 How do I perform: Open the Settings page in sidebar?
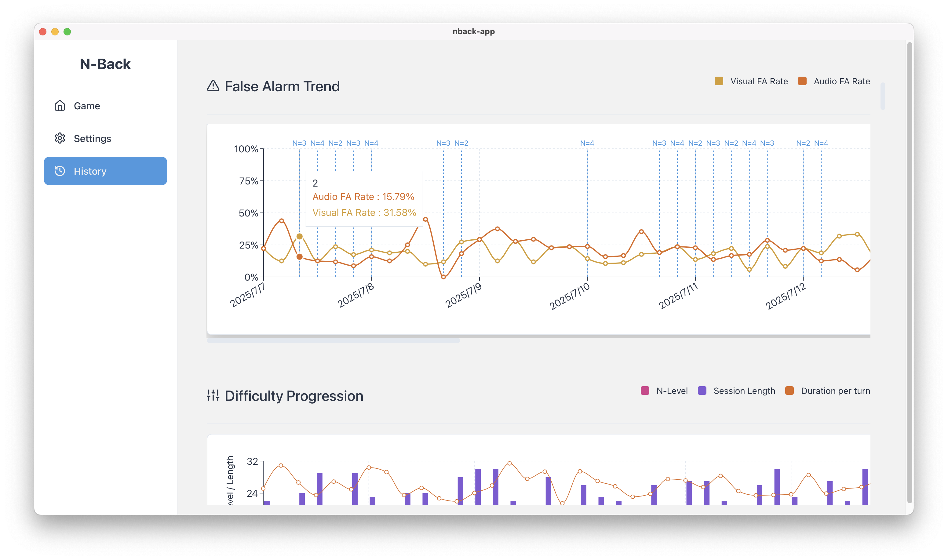(x=93, y=139)
